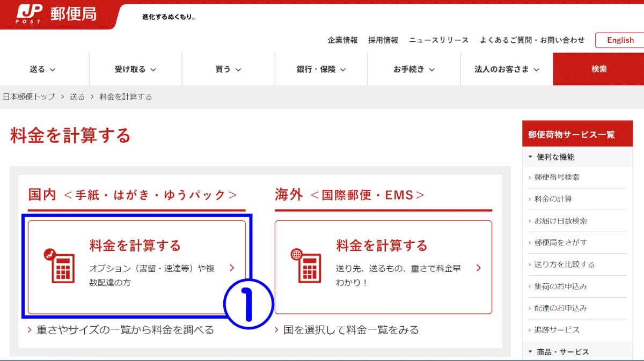Click the red 検索 search button
The width and height of the screenshot is (644, 361).
pyautogui.click(x=598, y=69)
